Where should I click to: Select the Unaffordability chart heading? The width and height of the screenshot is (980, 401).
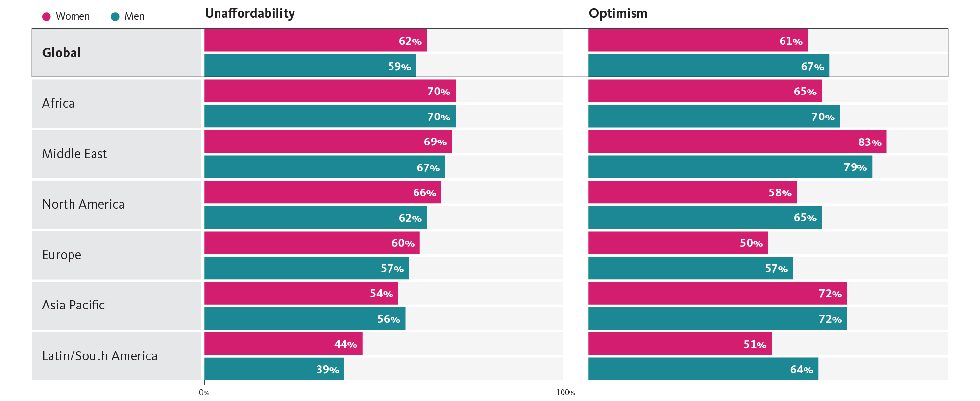coord(250,13)
